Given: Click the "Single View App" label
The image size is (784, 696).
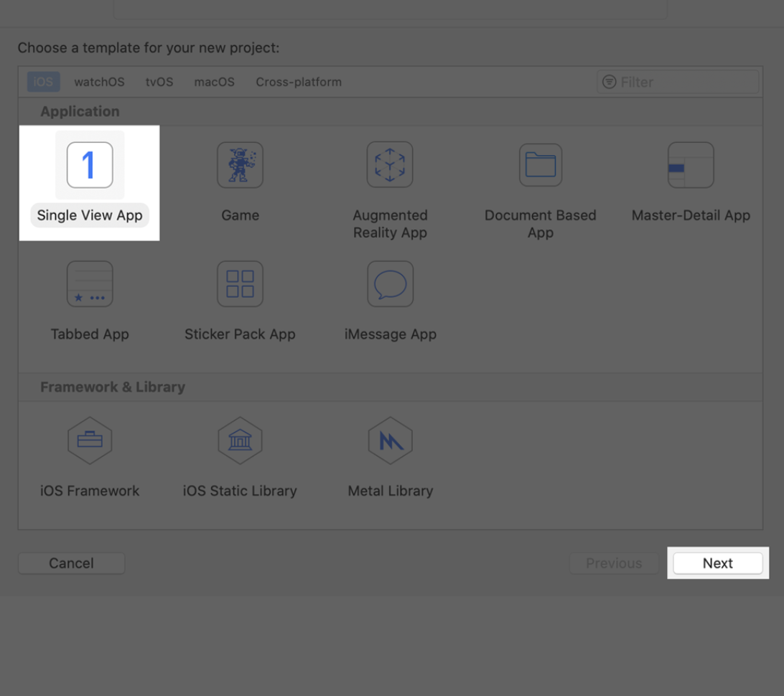Looking at the screenshot, I should click(x=90, y=215).
